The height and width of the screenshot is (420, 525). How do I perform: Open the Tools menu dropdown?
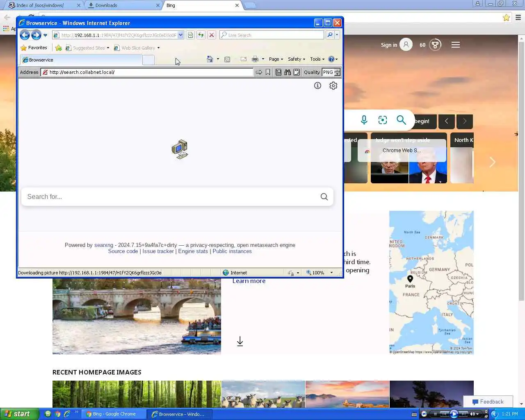coord(317,59)
